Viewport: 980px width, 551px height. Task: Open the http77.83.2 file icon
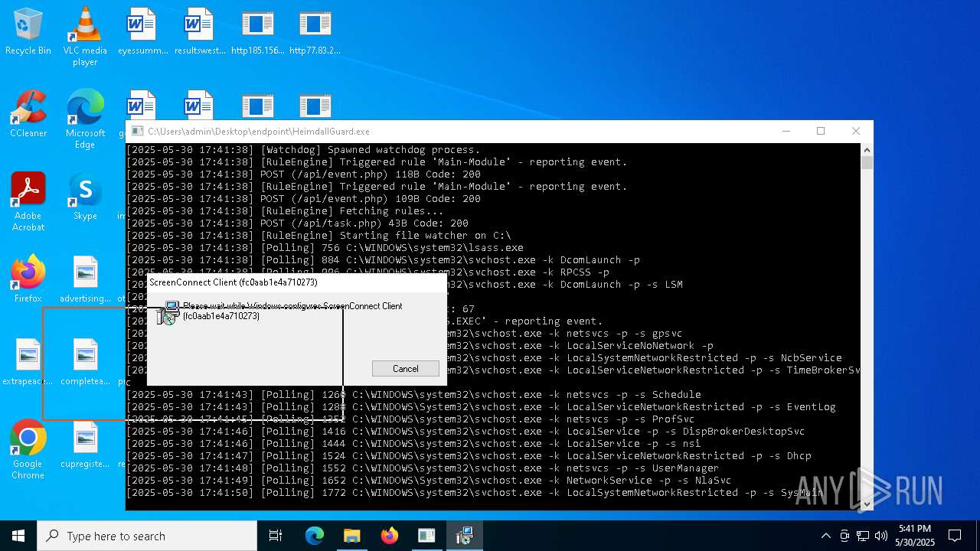315,31
